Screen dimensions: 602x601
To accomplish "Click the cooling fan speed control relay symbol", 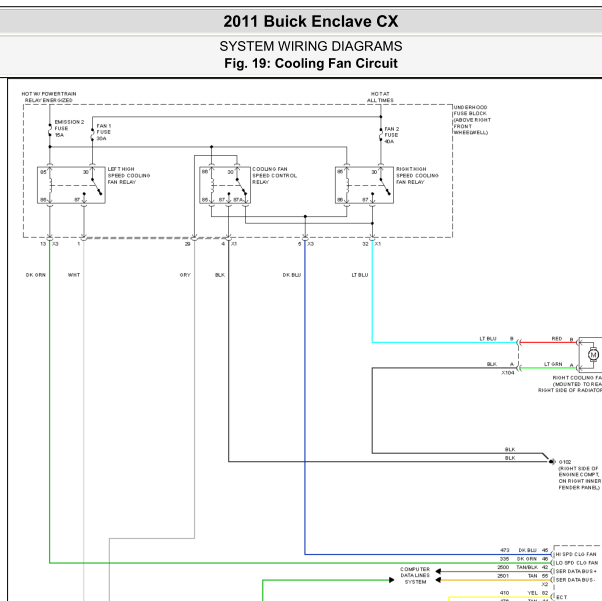I will (225, 185).
